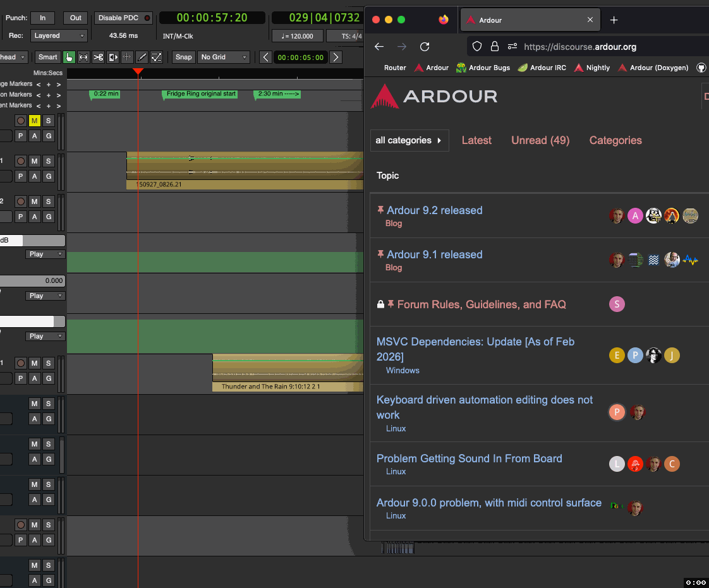Click the dB gain fader slider

[33, 241]
